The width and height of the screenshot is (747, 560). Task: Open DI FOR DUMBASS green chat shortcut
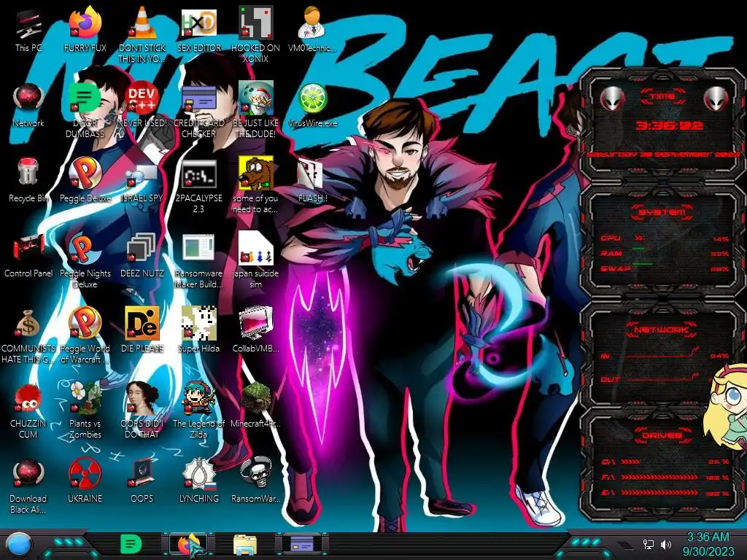pos(85,110)
